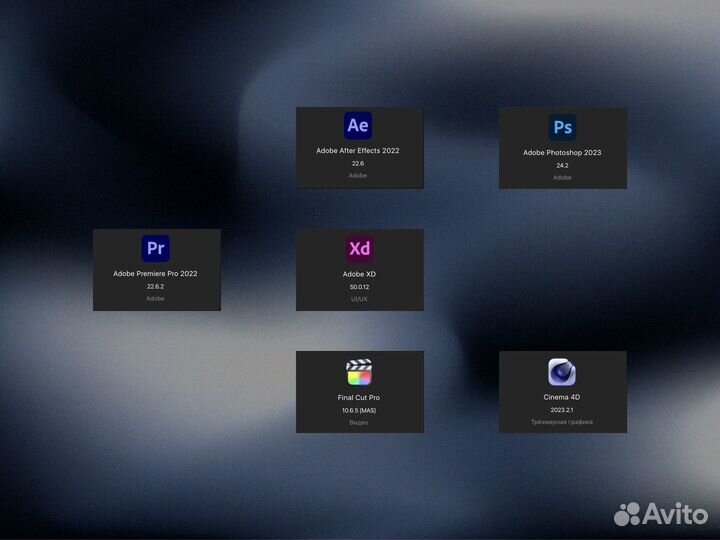Click 'Adobe' category label under After Effects

click(358, 175)
